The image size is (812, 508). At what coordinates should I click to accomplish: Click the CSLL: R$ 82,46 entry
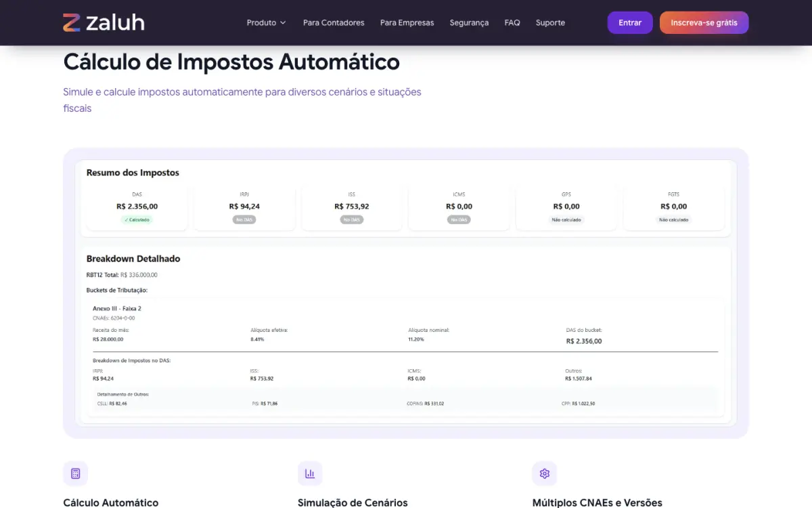point(112,403)
